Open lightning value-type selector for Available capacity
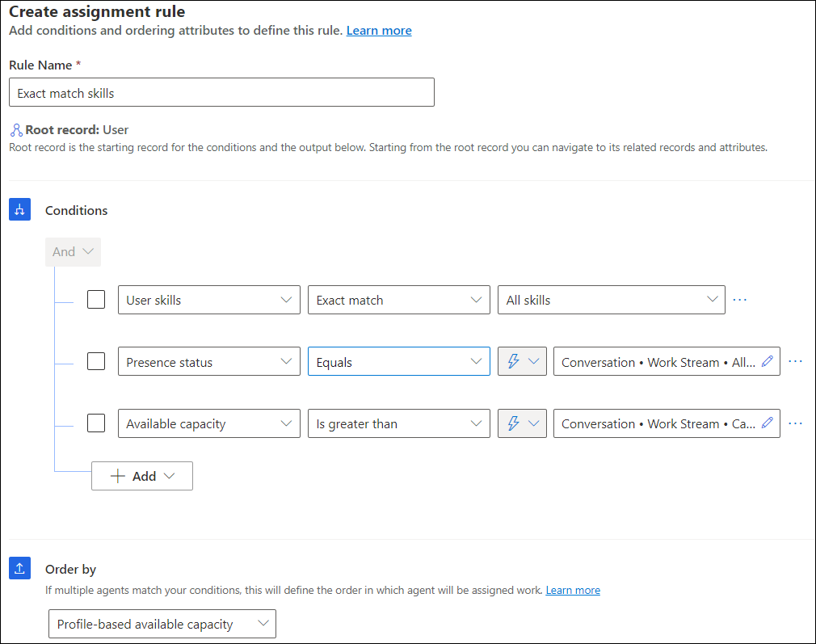Image resolution: width=816 pixels, height=644 pixels. click(x=522, y=423)
